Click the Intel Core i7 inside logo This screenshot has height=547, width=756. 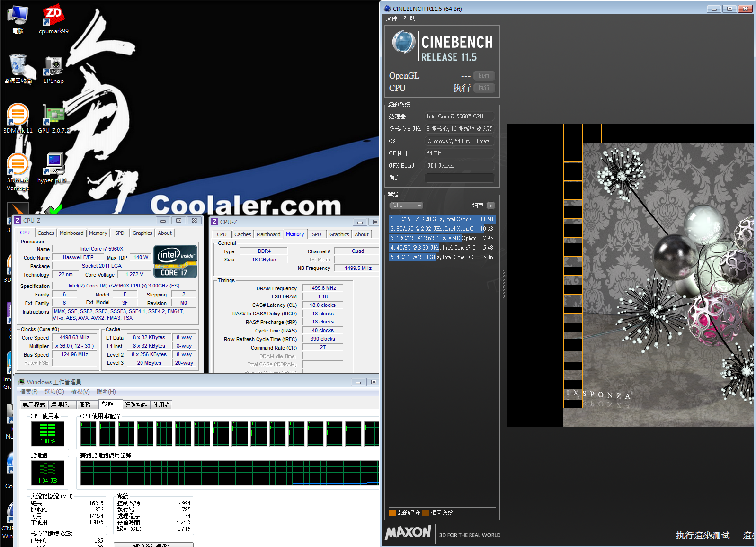[x=175, y=261]
